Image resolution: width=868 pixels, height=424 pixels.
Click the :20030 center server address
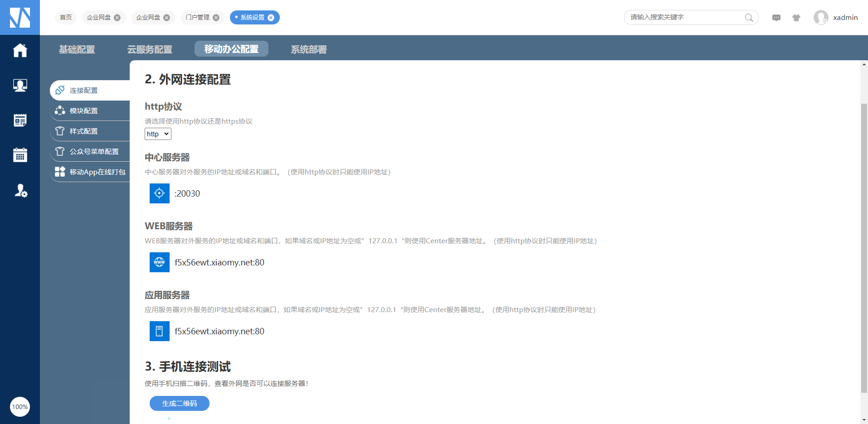pyautogui.click(x=187, y=193)
